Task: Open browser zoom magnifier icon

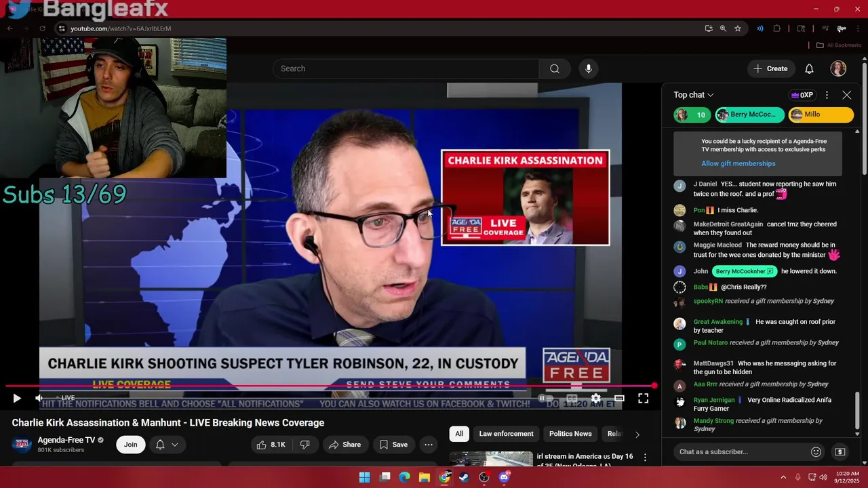Action: pos(723,28)
